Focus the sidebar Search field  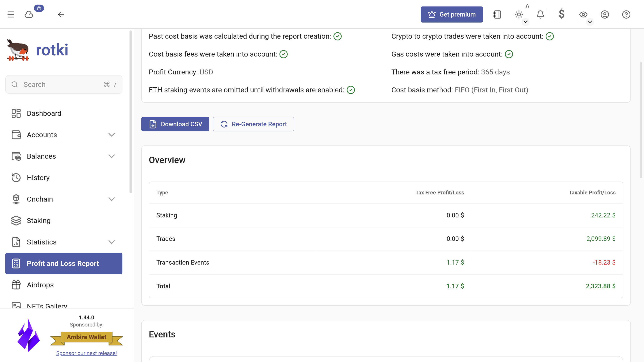coord(64,84)
